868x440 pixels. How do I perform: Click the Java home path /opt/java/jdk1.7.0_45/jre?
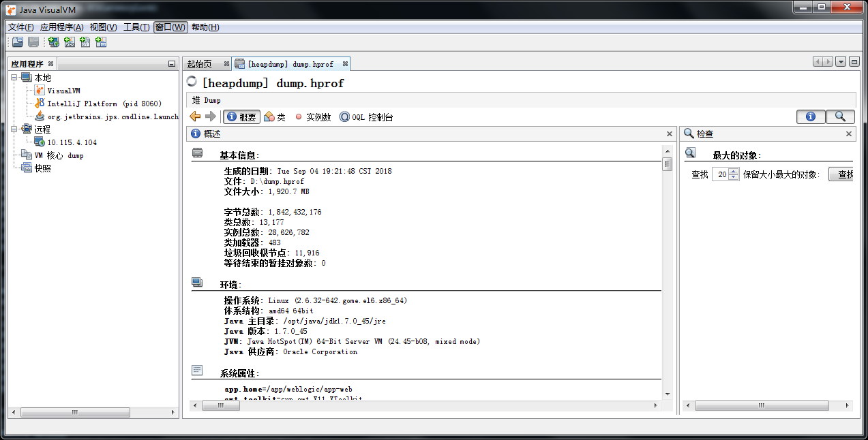click(x=335, y=321)
